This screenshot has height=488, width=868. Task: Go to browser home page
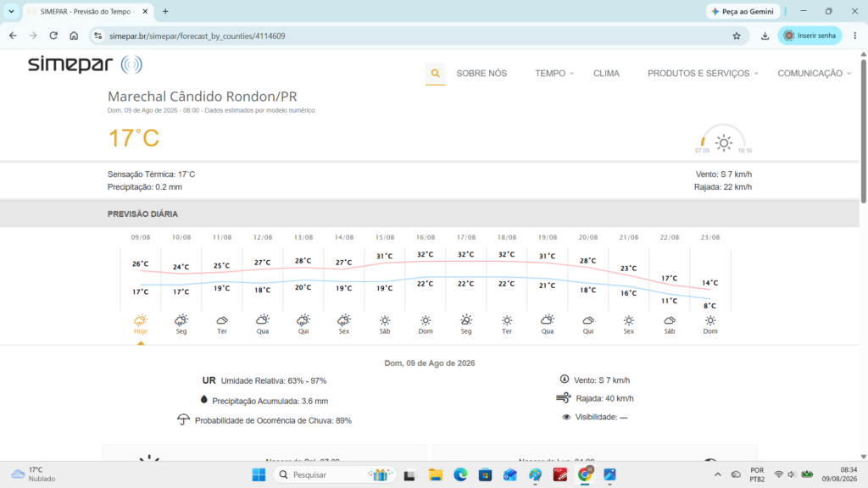point(74,36)
